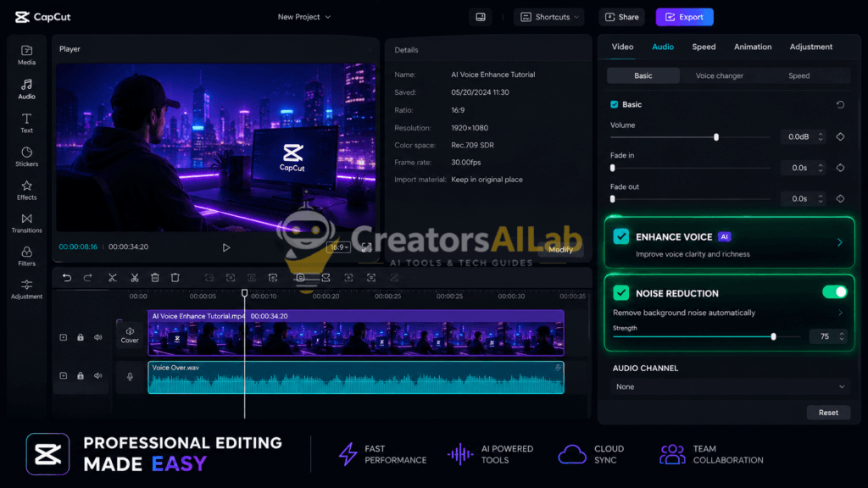Open the Audio Channel None dropdown
The image size is (868, 488).
click(x=730, y=386)
